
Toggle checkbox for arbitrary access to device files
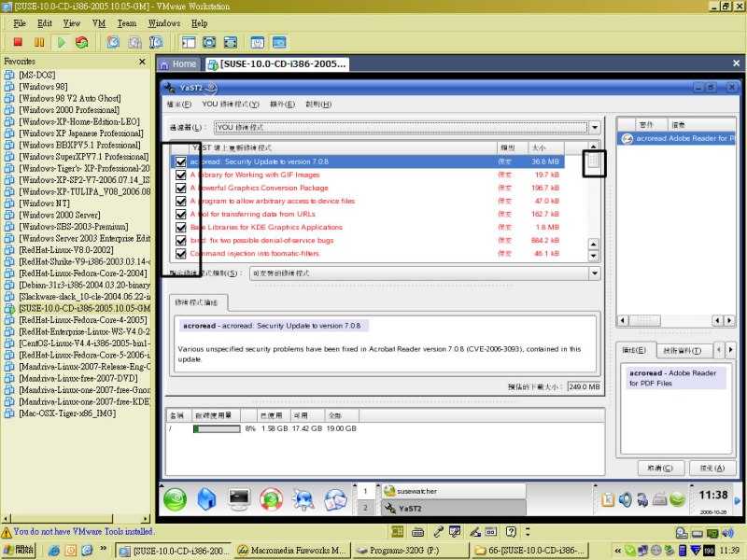pyautogui.click(x=180, y=201)
